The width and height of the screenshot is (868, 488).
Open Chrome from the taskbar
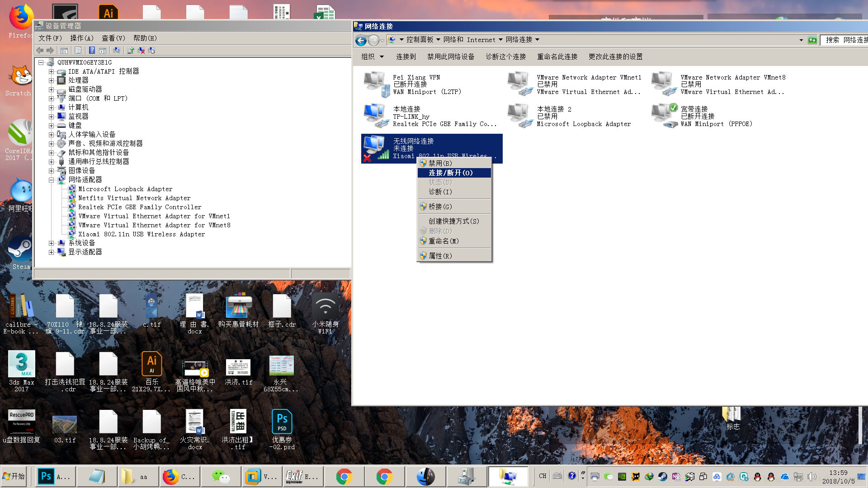click(344, 476)
